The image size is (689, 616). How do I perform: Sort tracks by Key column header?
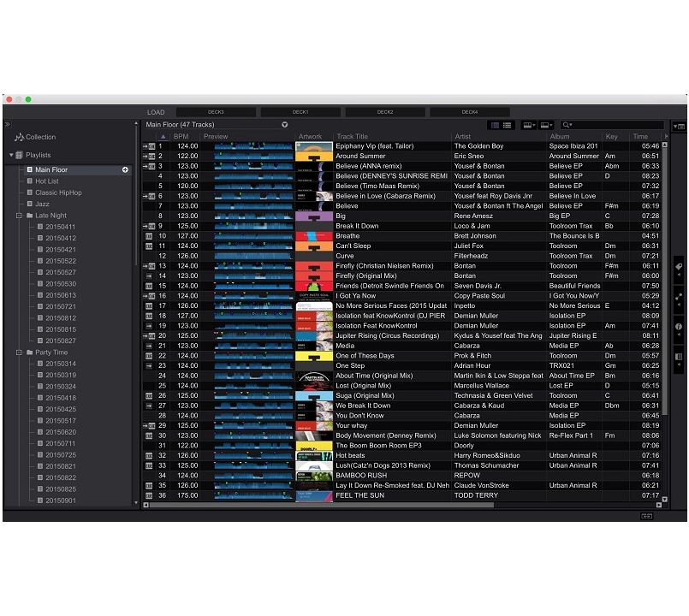(x=612, y=137)
